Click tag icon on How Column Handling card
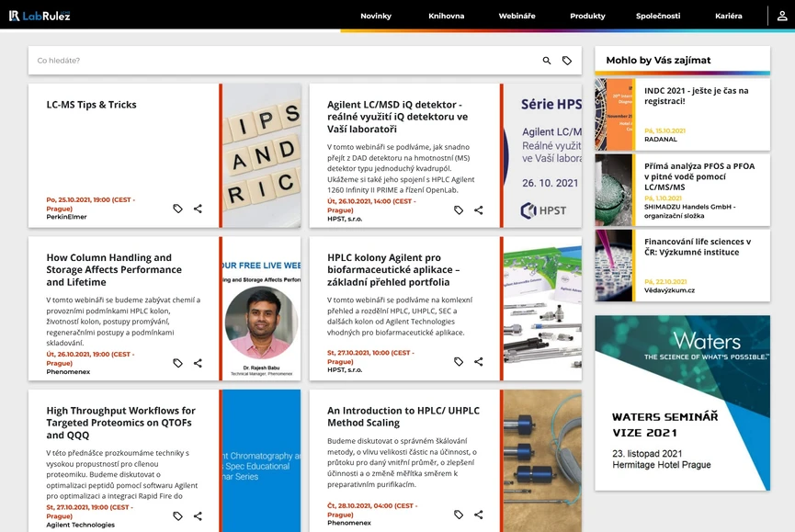 pos(177,363)
